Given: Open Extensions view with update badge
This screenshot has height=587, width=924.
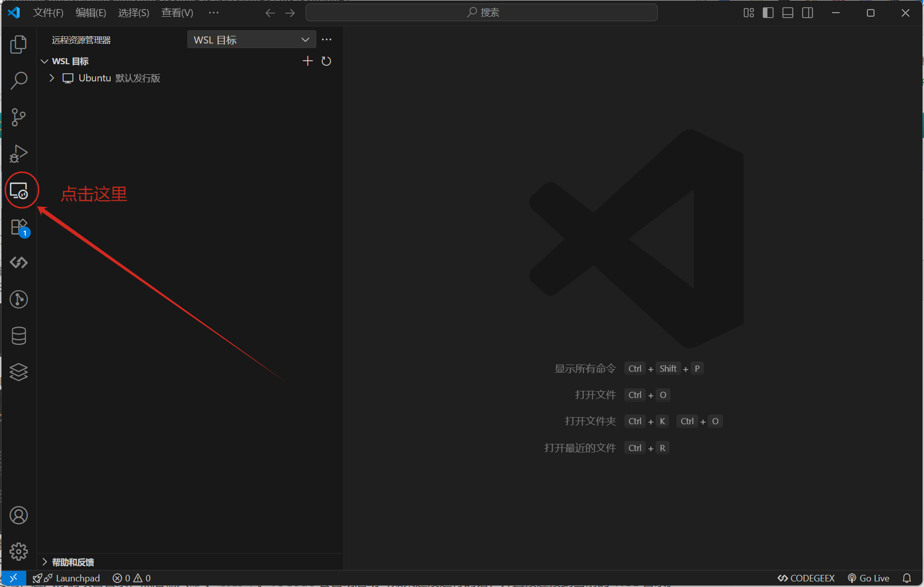Looking at the screenshot, I should tap(20, 228).
